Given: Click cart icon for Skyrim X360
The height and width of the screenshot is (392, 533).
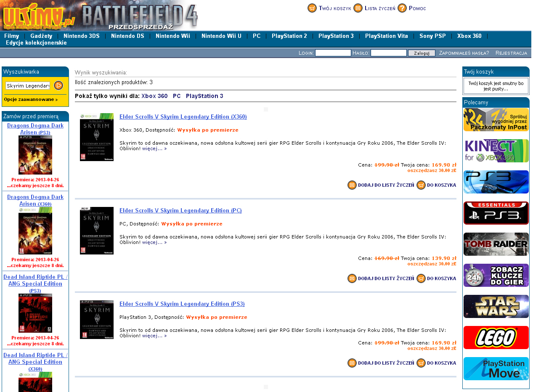Looking at the screenshot, I should coord(421,185).
